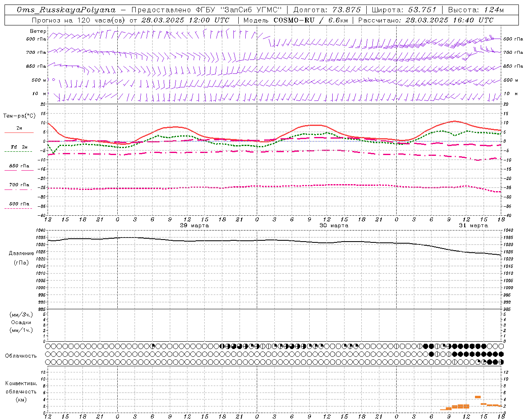Click the "29 марта" date label
The image size is (525, 420).
tap(194, 225)
